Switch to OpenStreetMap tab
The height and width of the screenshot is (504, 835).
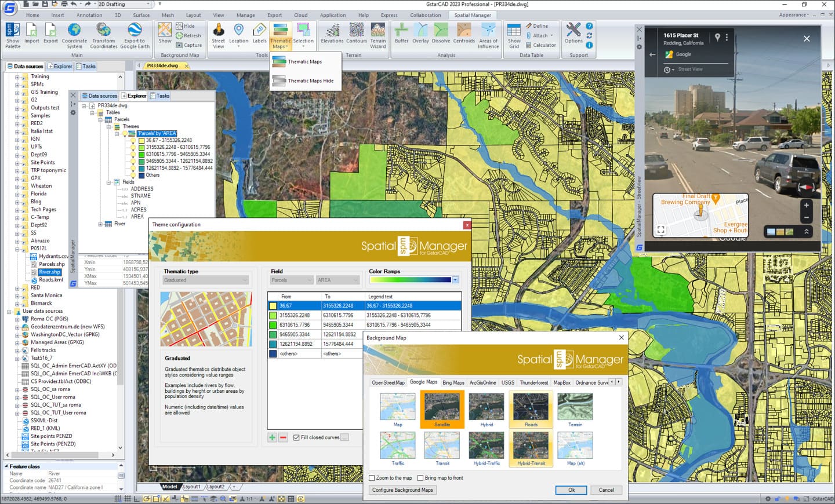(388, 382)
